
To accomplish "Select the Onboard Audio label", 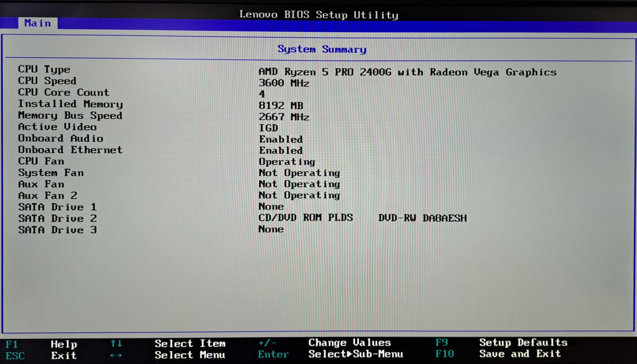I will point(60,138).
